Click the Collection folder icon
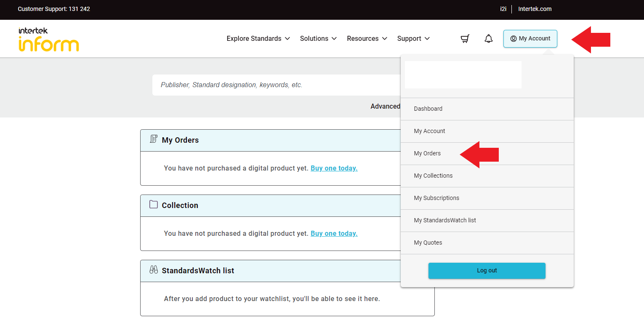This screenshot has width=644, height=320. [154, 205]
